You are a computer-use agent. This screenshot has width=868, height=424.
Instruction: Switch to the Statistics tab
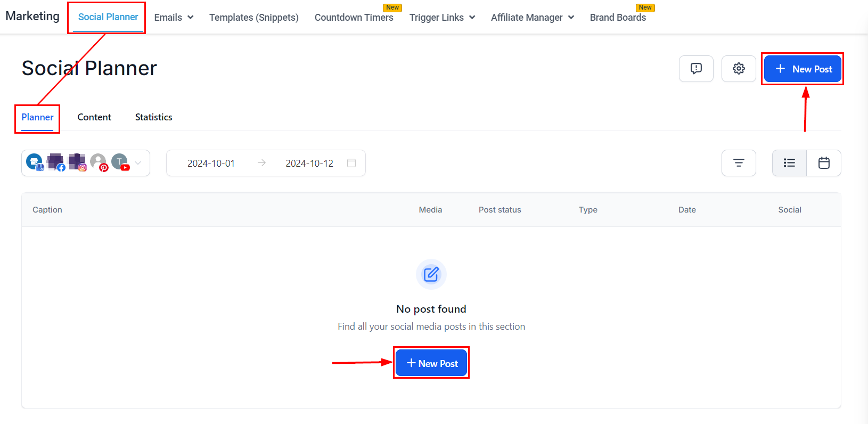154,117
